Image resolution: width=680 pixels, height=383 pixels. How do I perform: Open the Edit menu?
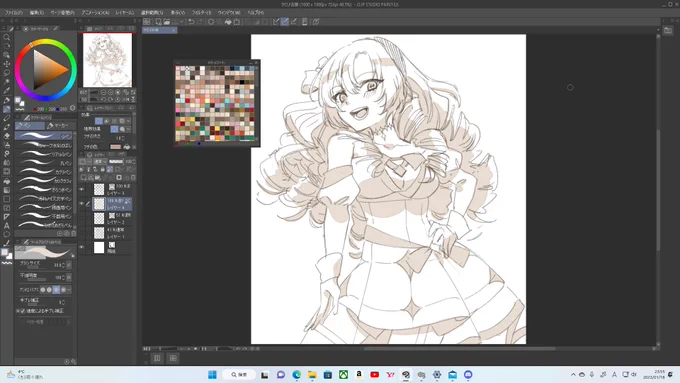click(37, 13)
